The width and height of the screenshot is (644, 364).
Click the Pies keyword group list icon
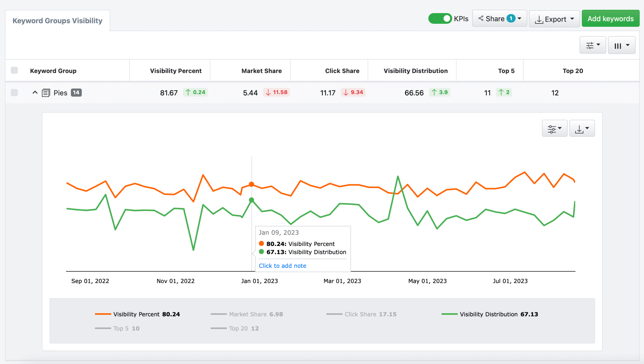46,93
